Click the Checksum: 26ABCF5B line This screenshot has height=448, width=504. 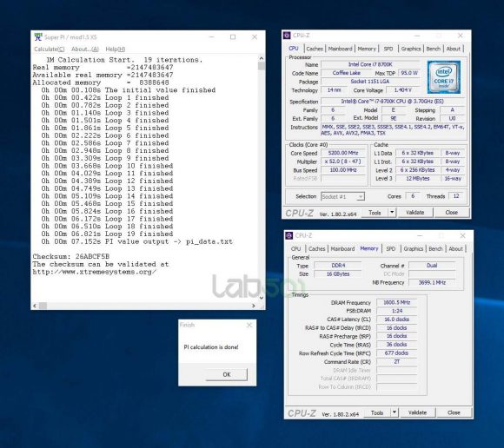(71, 257)
